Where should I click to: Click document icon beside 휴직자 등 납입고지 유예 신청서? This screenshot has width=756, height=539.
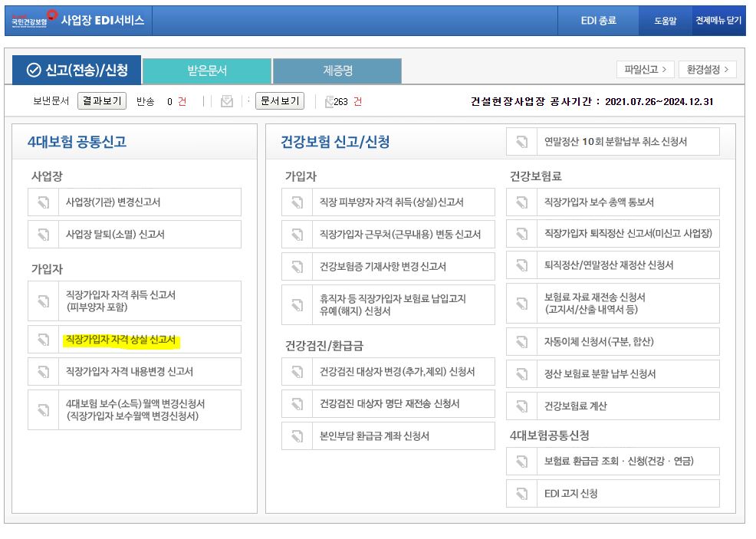(x=297, y=305)
